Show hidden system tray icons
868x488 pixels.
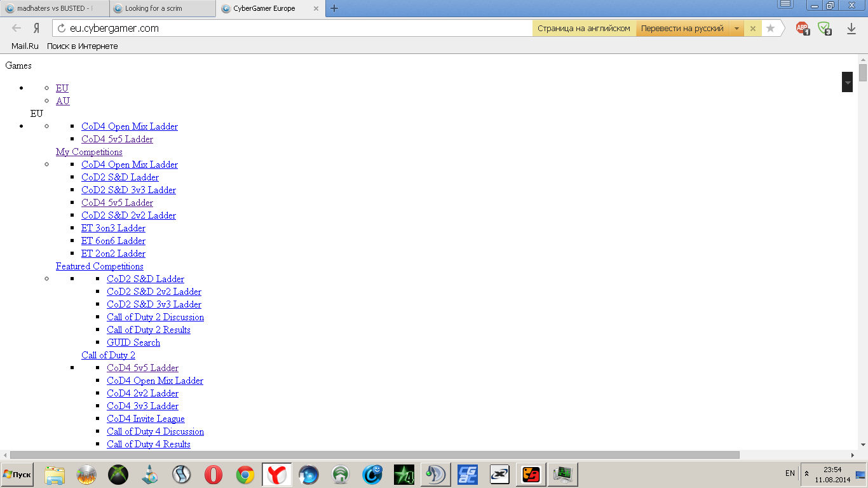tap(807, 473)
